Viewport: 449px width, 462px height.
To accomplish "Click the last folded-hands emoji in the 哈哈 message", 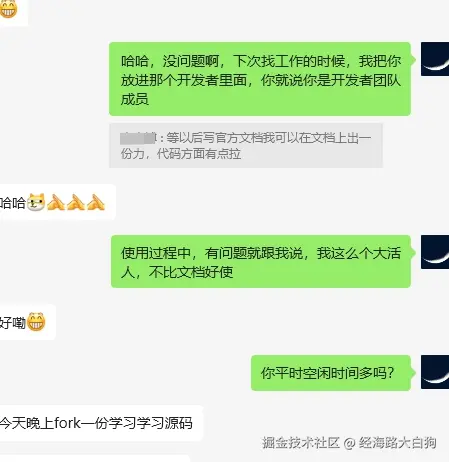I will coord(96,202).
